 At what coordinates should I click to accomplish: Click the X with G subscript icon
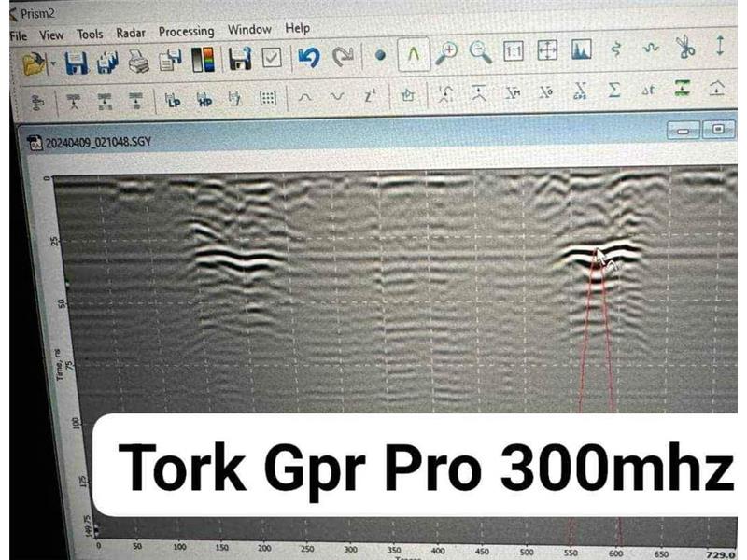click(x=546, y=91)
